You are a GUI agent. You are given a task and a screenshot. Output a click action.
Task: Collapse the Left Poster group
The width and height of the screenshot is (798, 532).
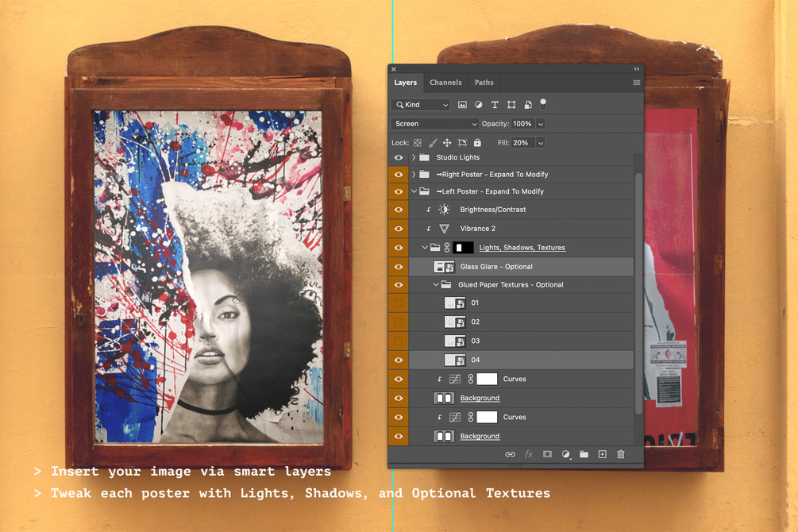coord(414,191)
